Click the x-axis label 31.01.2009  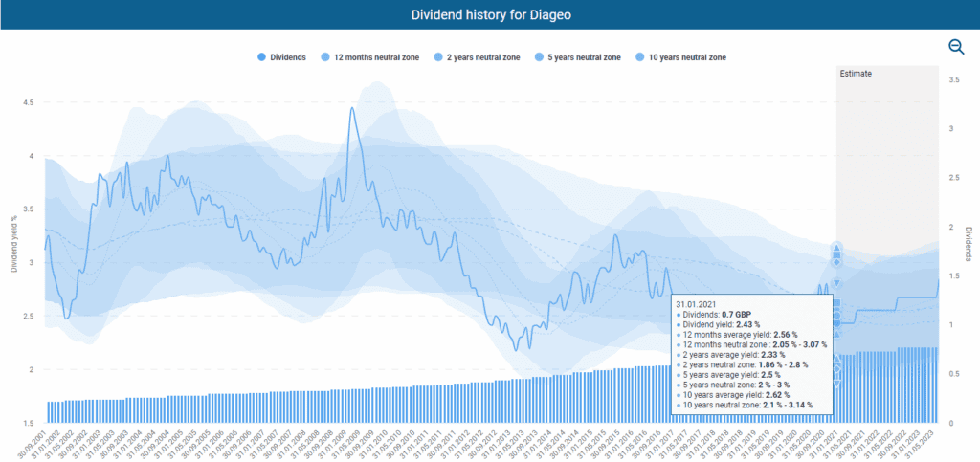click(x=332, y=444)
